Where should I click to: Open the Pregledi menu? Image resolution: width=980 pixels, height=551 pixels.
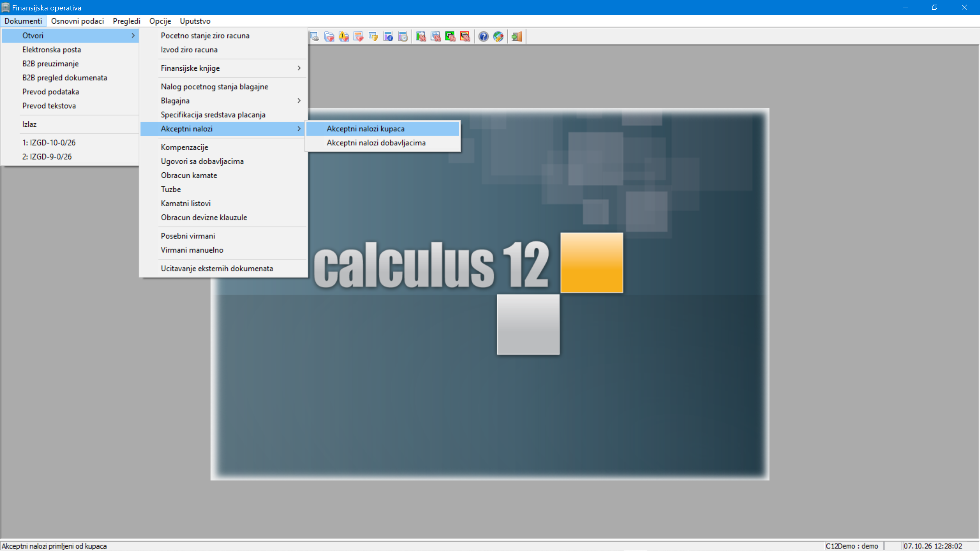click(x=127, y=21)
